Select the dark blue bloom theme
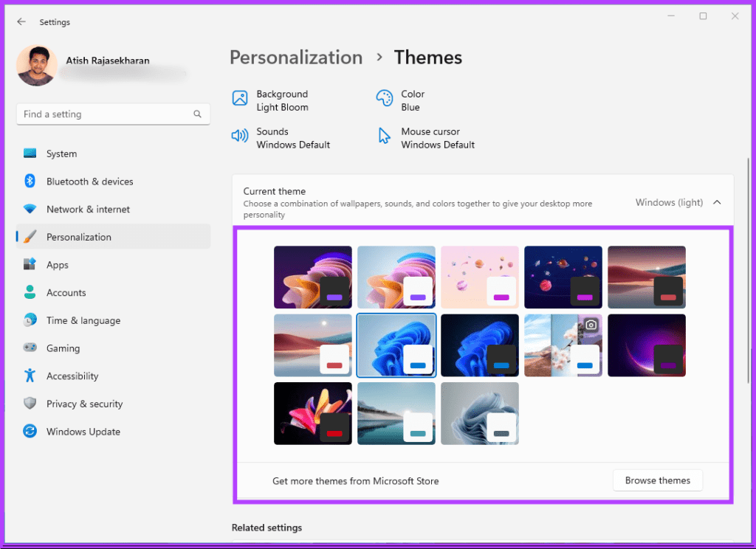 pos(480,345)
